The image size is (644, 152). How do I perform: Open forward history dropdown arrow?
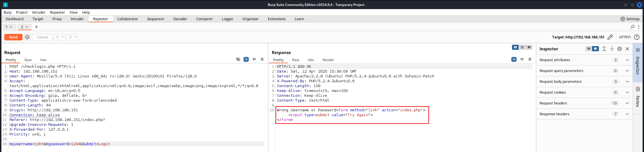[76, 37]
